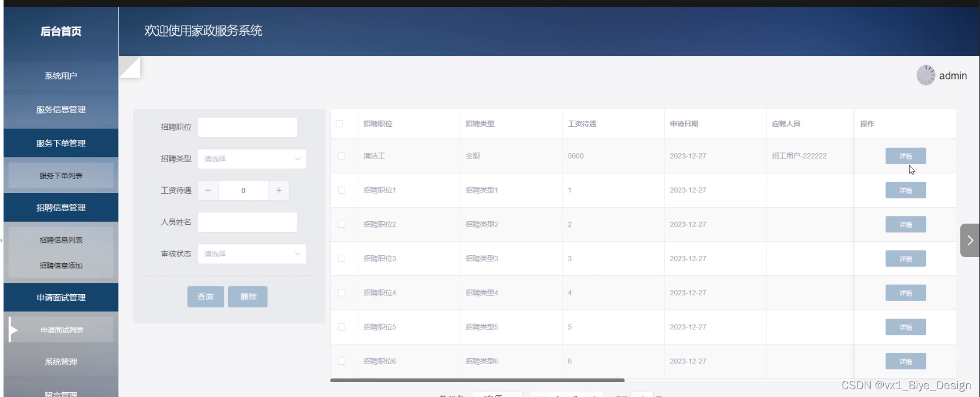The width and height of the screenshot is (980, 397).
Task: Collapse the 服务下单管理 sidebar menu
Action: pos(61,143)
